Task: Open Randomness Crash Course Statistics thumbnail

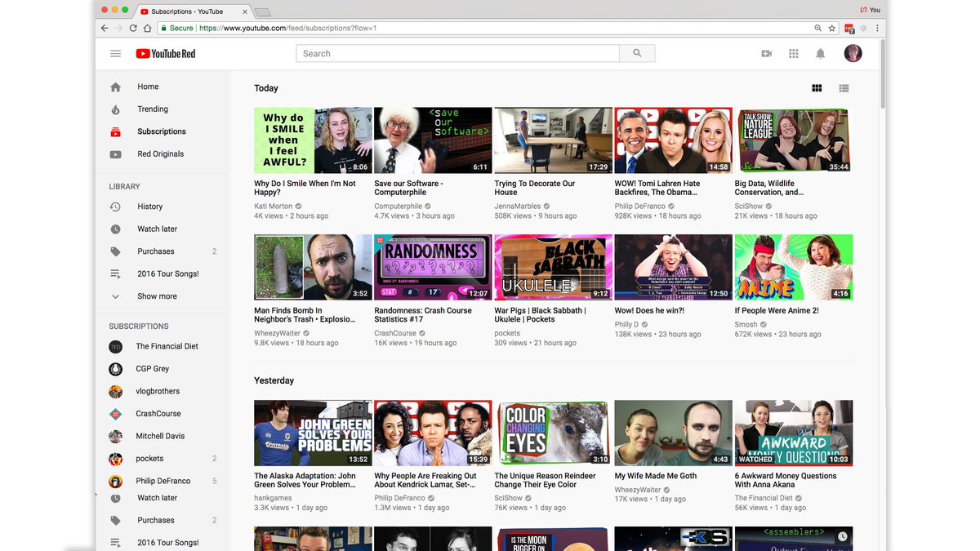Action: coord(433,268)
